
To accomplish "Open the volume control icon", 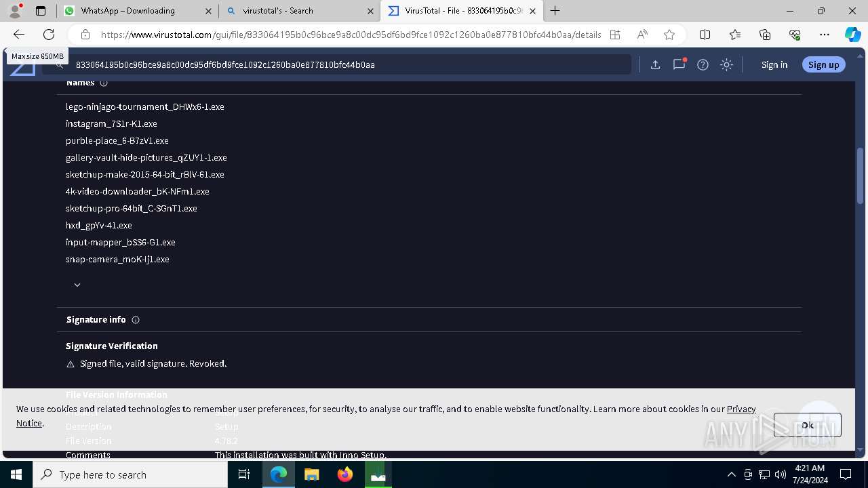I will [x=780, y=474].
